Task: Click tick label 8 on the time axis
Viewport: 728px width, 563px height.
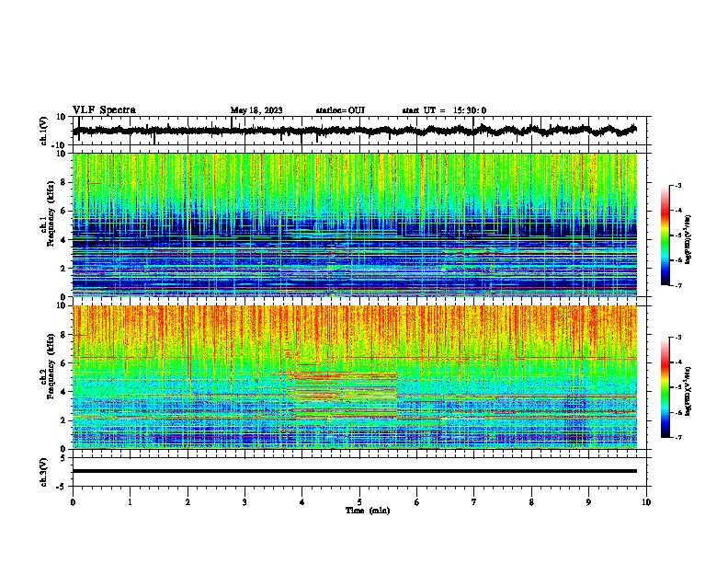Action: (x=531, y=502)
